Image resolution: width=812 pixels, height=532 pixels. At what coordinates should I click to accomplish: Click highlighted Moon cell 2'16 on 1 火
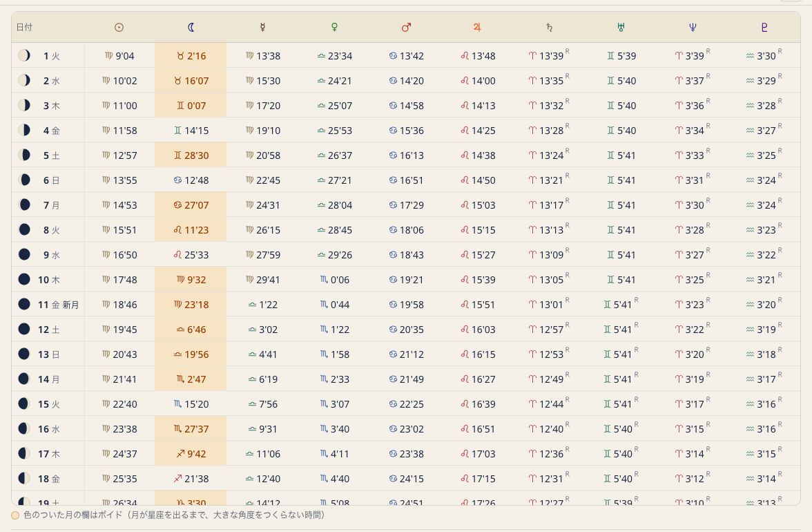pos(191,55)
